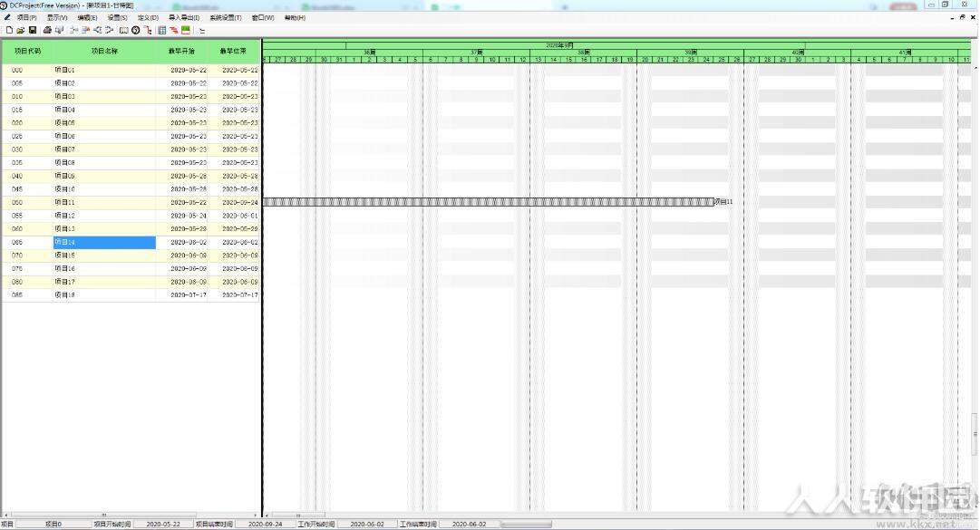Image resolution: width=980 pixels, height=530 pixels.
Task: Click the 2020-07-17 start date of 项目18
Action: pyautogui.click(x=182, y=294)
